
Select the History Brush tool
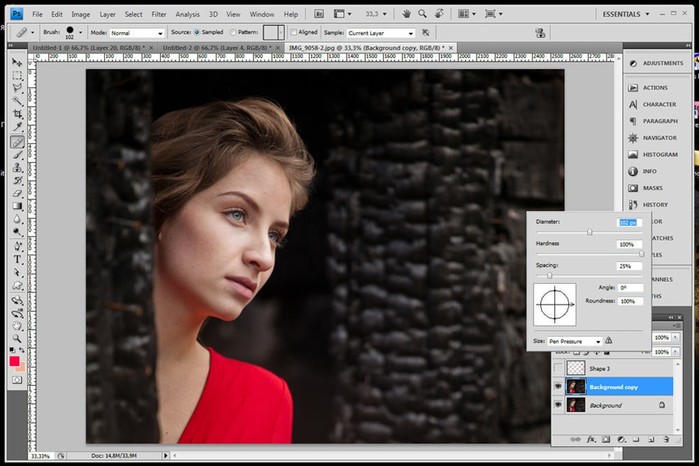(17, 181)
